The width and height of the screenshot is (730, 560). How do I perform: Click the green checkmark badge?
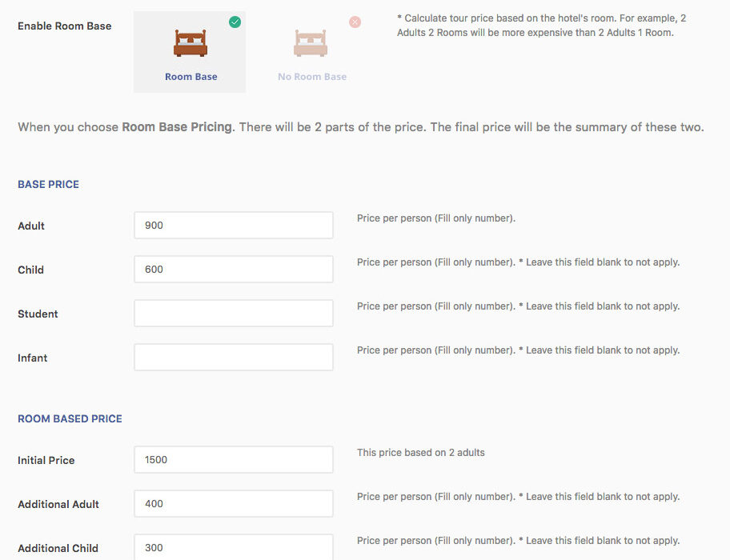tap(235, 22)
